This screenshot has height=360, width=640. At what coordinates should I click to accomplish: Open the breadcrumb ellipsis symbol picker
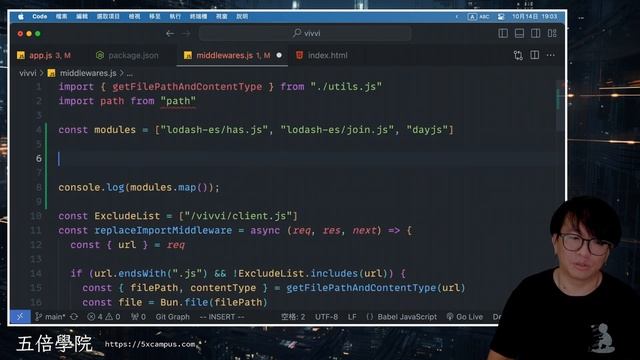(x=129, y=74)
